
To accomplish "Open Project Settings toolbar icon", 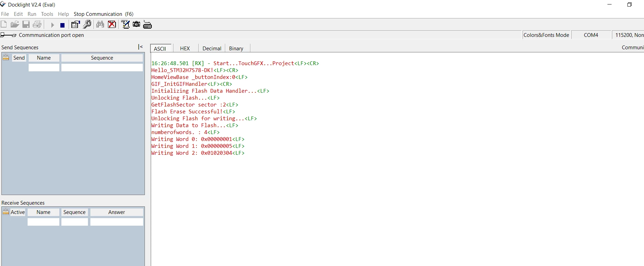I will tap(76, 24).
